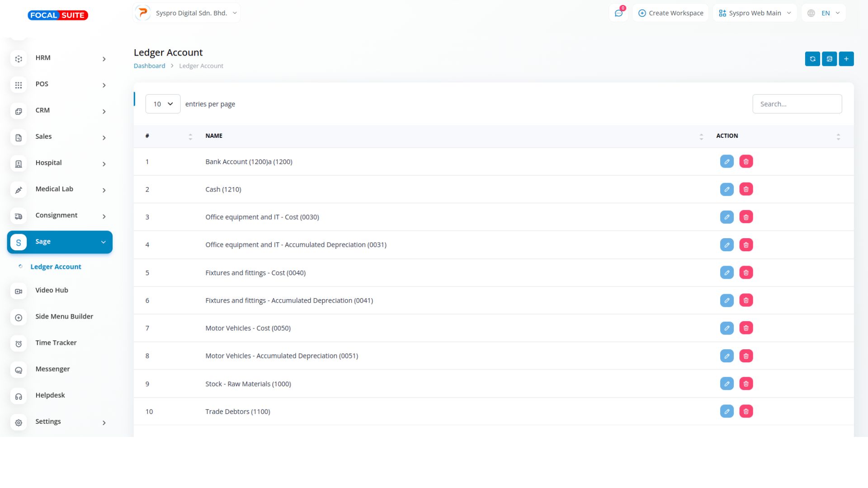The width and height of the screenshot is (868, 488).
Task: Expand the HRM sidebar menu
Action: pyautogui.click(x=60, y=58)
